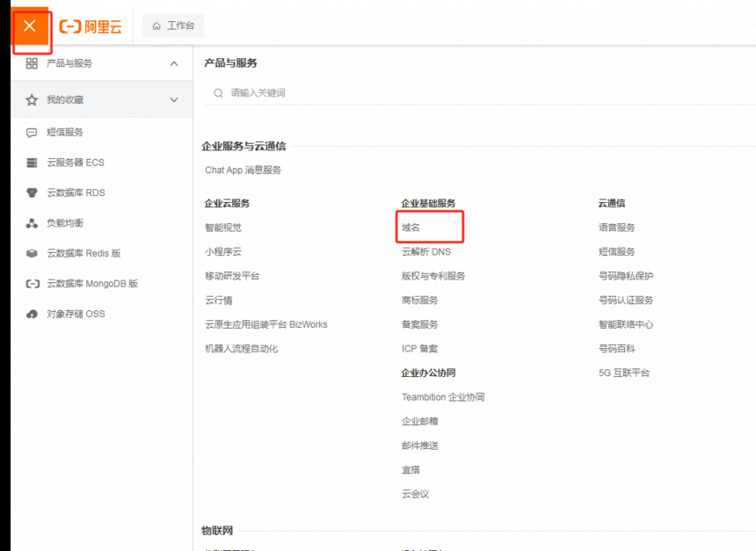
Task: Click the 对象存储 OSS cloud icon
Action: click(x=32, y=315)
